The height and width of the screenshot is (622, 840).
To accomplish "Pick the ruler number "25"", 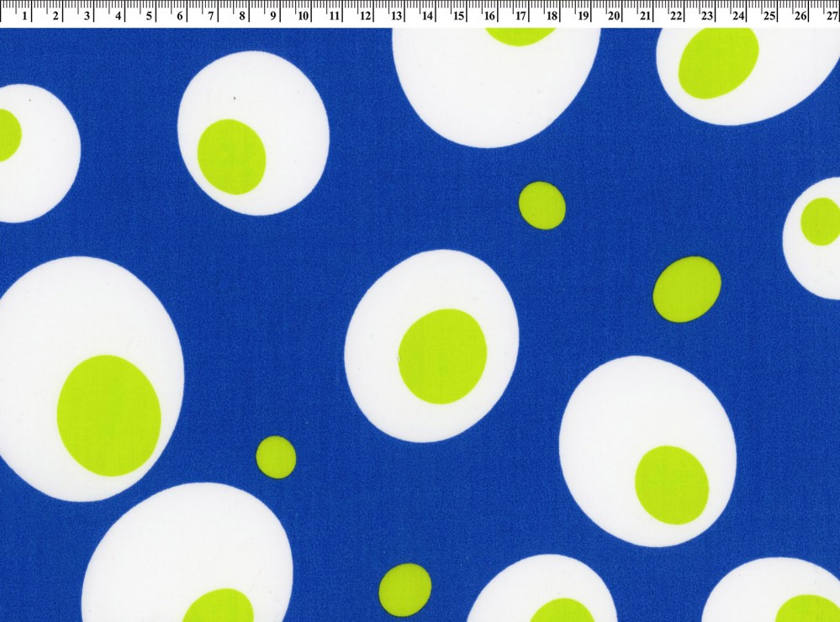I will tap(769, 16).
